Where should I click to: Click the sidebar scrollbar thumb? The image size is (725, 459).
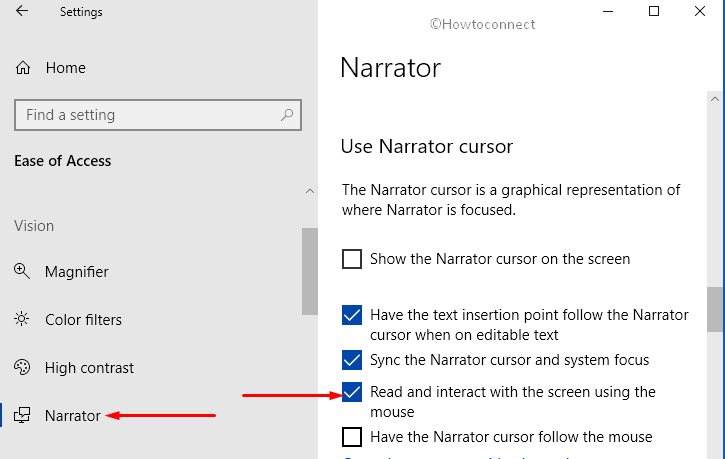tap(310, 271)
